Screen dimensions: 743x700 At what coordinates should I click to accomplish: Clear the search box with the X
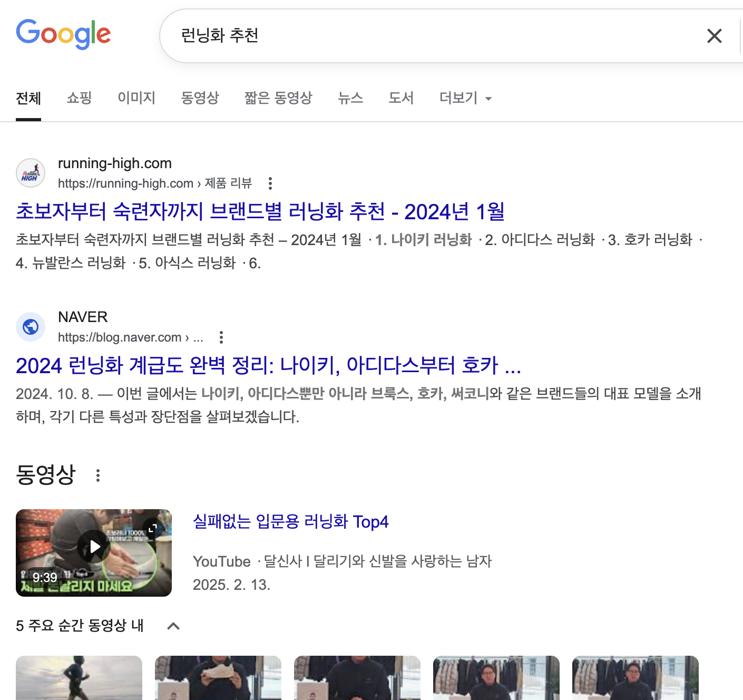point(714,36)
